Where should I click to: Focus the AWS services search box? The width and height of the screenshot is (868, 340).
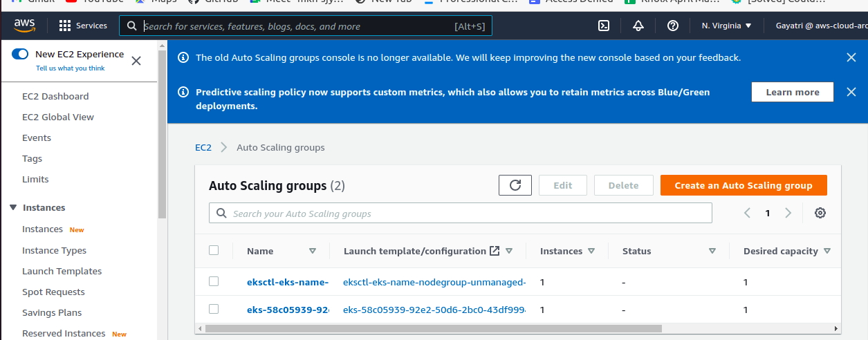[x=306, y=26]
